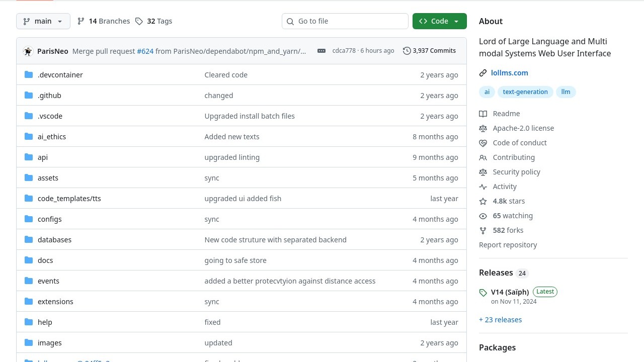View the 14 Branches page
Viewport: 644px width, 362px height.
click(104, 21)
